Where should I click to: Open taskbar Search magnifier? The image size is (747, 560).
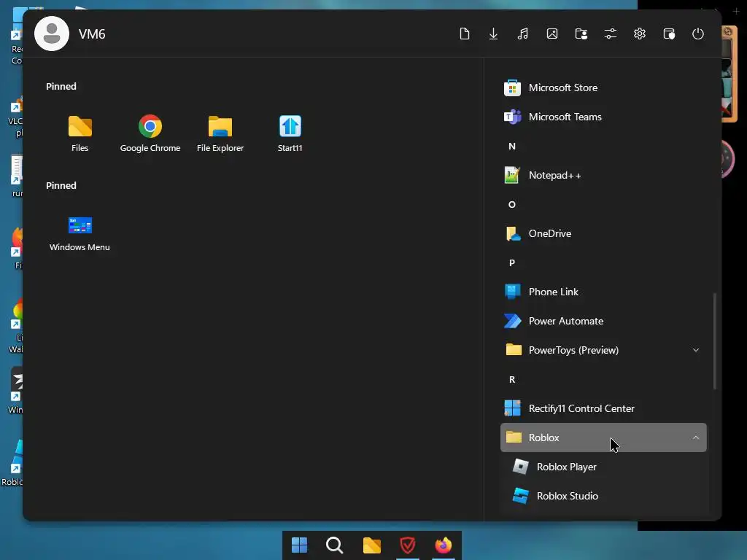334,545
